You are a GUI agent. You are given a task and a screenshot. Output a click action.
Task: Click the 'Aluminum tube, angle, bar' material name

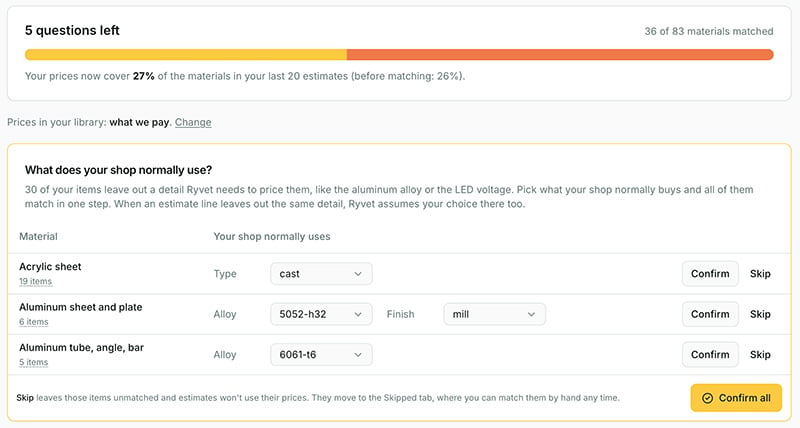point(81,348)
